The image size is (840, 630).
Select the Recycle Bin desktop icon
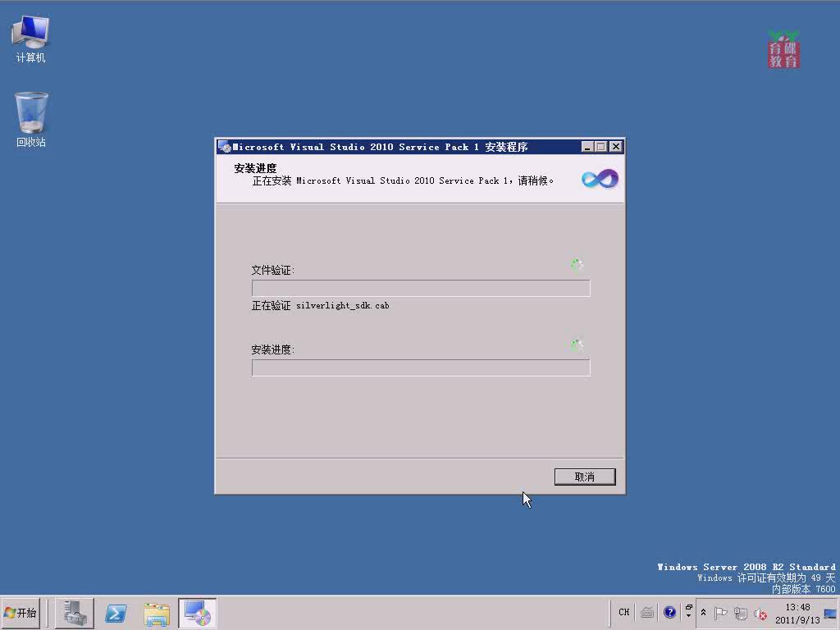[30, 120]
